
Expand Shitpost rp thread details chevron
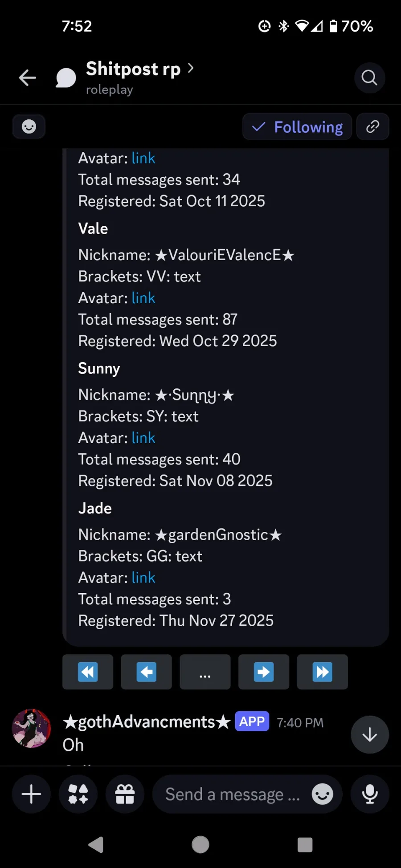click(191, 68)
